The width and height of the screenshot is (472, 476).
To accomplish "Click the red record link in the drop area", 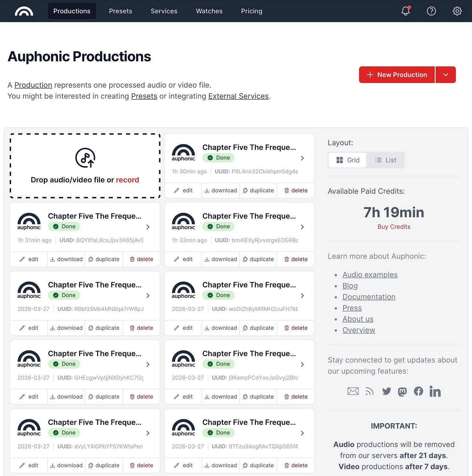I will click(127, 180).
